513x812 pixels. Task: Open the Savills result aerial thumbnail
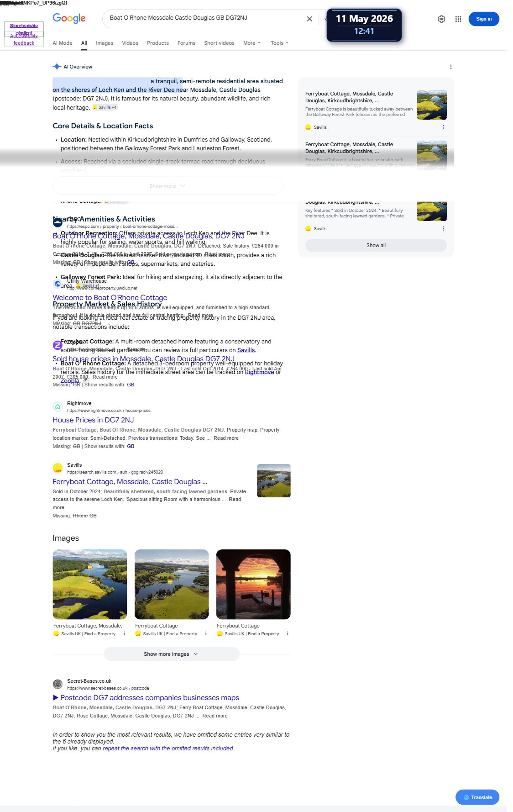click(274, 480)
